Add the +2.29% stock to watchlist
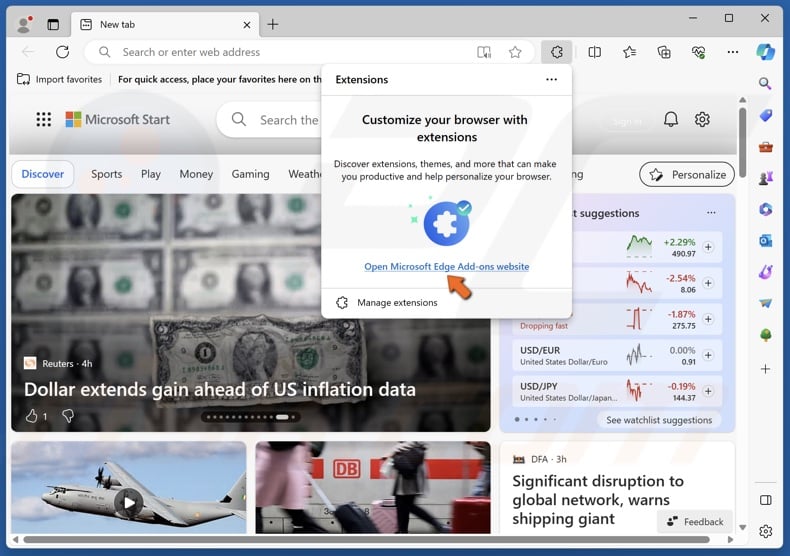Viewport: 790px width, 556px height. (708, 247)
